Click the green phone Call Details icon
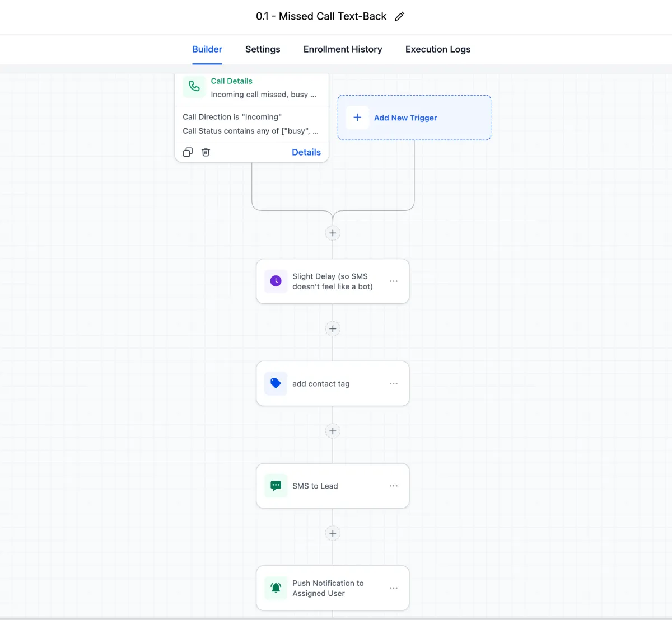The width and height of the screenshot is (672, 620). pos(194,87)
